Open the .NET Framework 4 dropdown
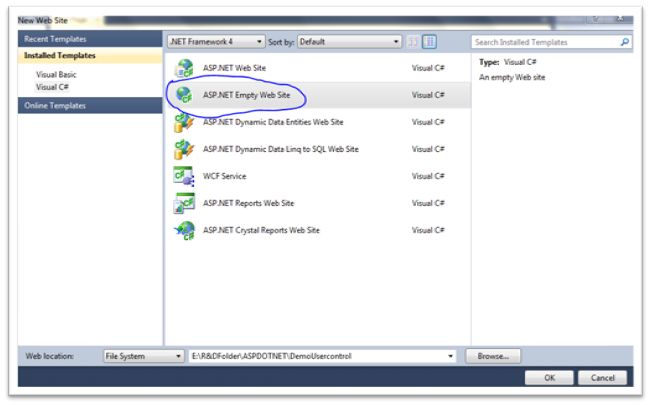Screen dimensions: 650x405 (216, 42)
